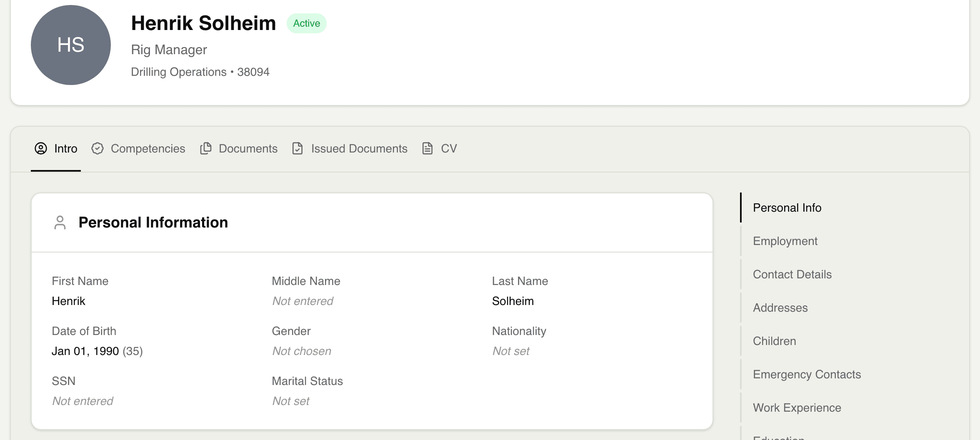Click the Documents copy-file icon
The image size is (980, 440).
click(x=206, y=148)
